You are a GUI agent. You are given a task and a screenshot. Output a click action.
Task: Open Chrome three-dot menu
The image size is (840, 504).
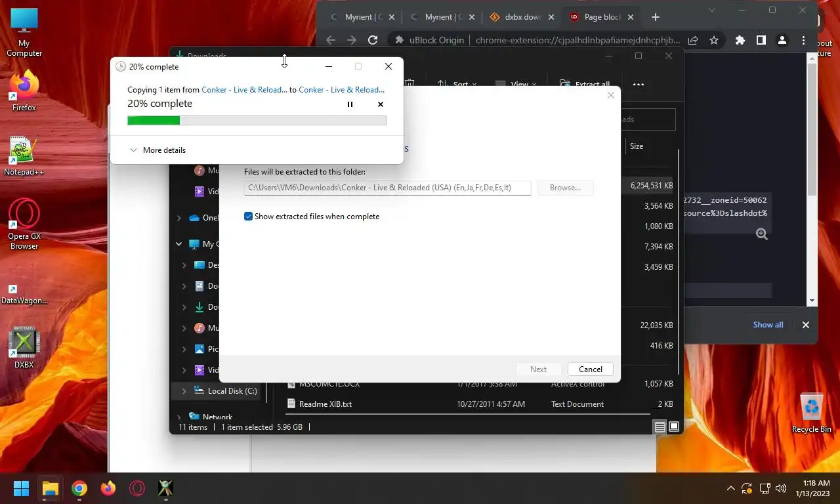click(x=803, y=40)
